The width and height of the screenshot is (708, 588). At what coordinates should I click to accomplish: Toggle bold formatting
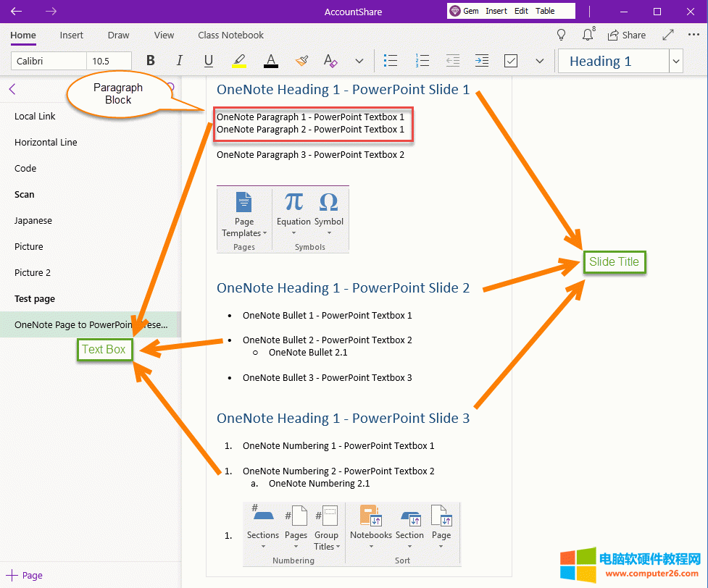click(x=150, y=61)
